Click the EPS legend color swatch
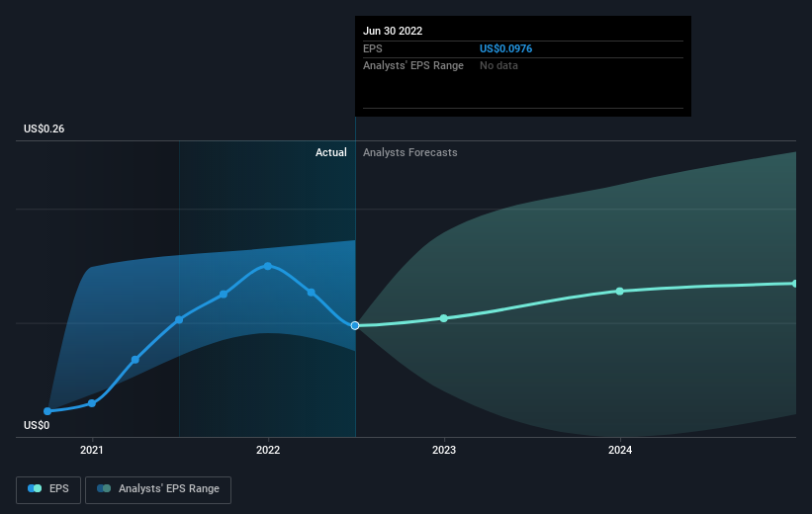 pyautogui.click(x=35, y=488)
